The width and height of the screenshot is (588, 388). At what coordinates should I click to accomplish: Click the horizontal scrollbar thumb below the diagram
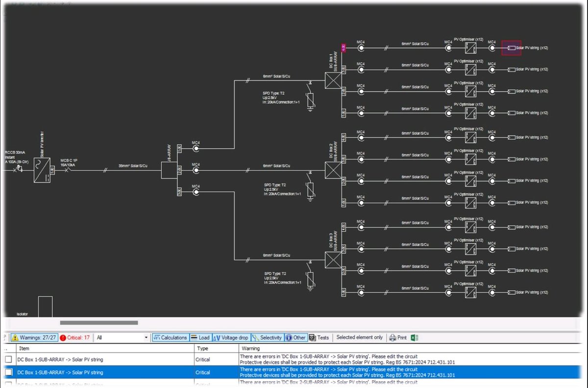[98, 322]
